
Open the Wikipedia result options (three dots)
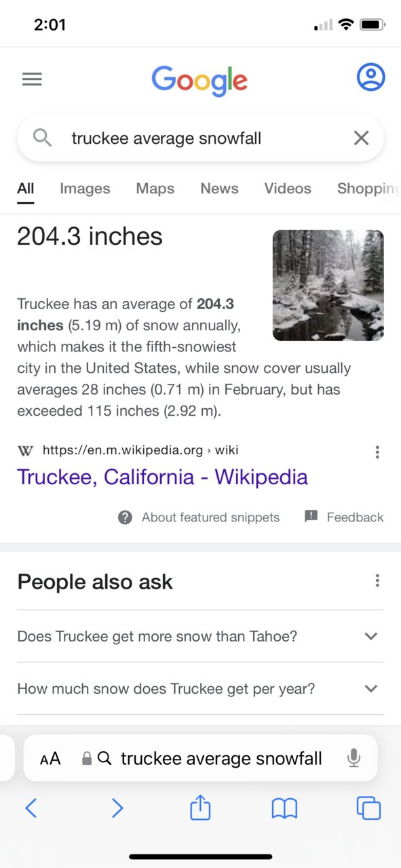coord(377,452)
